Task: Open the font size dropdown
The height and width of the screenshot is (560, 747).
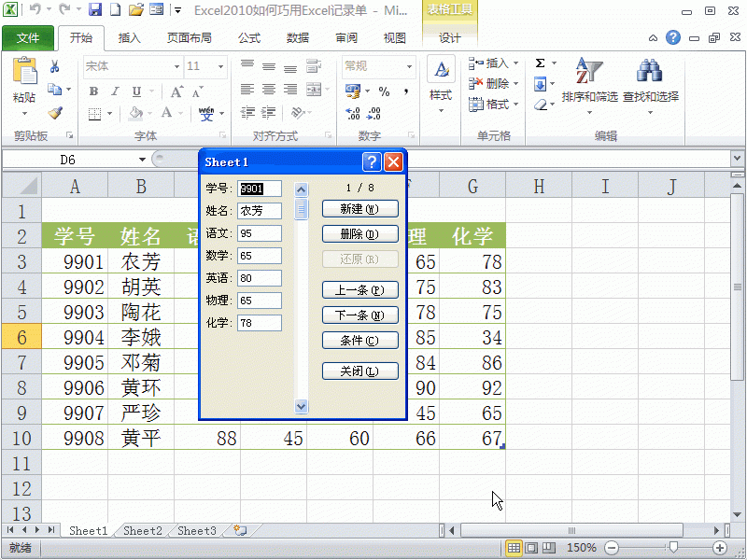Action: point(220,66)
